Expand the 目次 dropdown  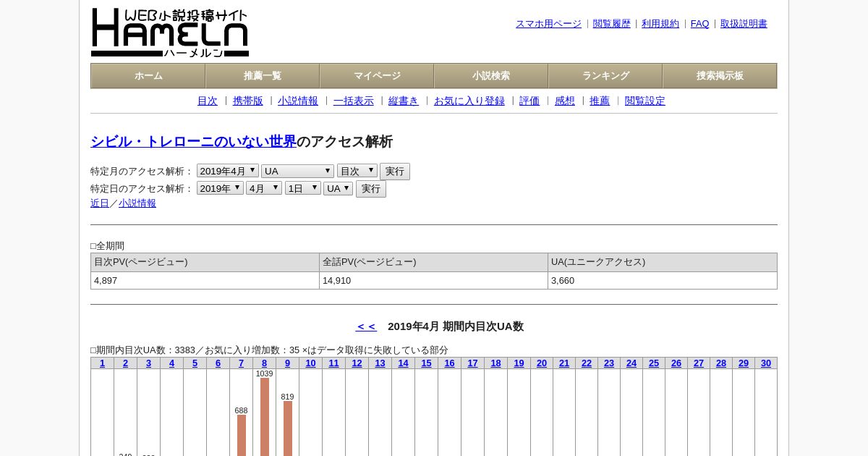pyautogui.click(x=357, y=171)
